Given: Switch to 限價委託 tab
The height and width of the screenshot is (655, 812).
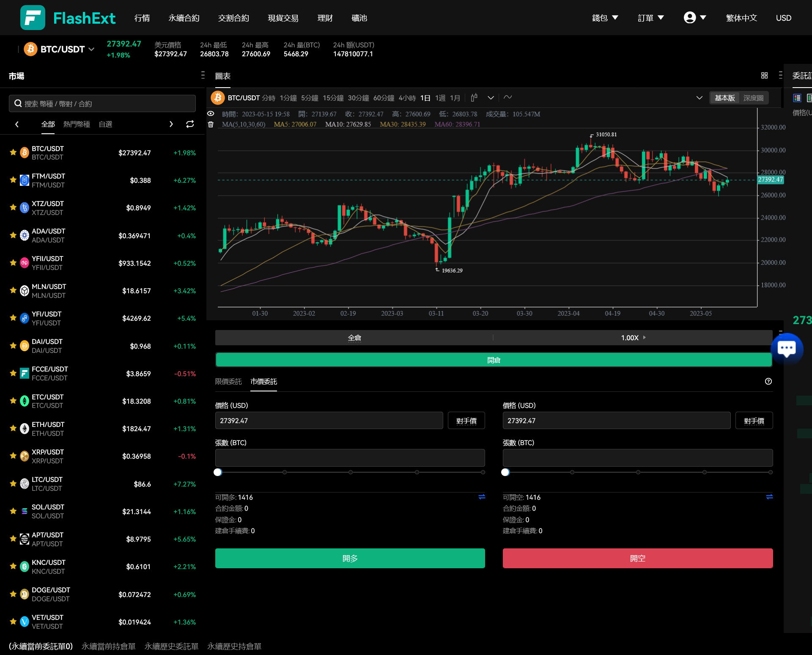Looking at the screenshot, I should [228, 381].
